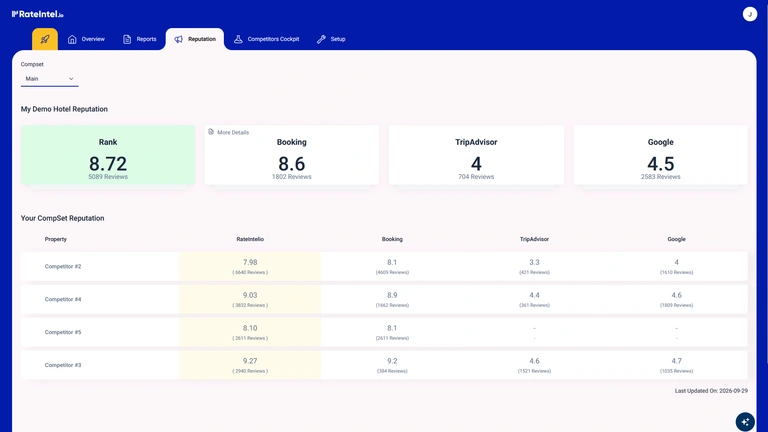
Task: Open the user avatar J menu
Action: tap(749, 14)
